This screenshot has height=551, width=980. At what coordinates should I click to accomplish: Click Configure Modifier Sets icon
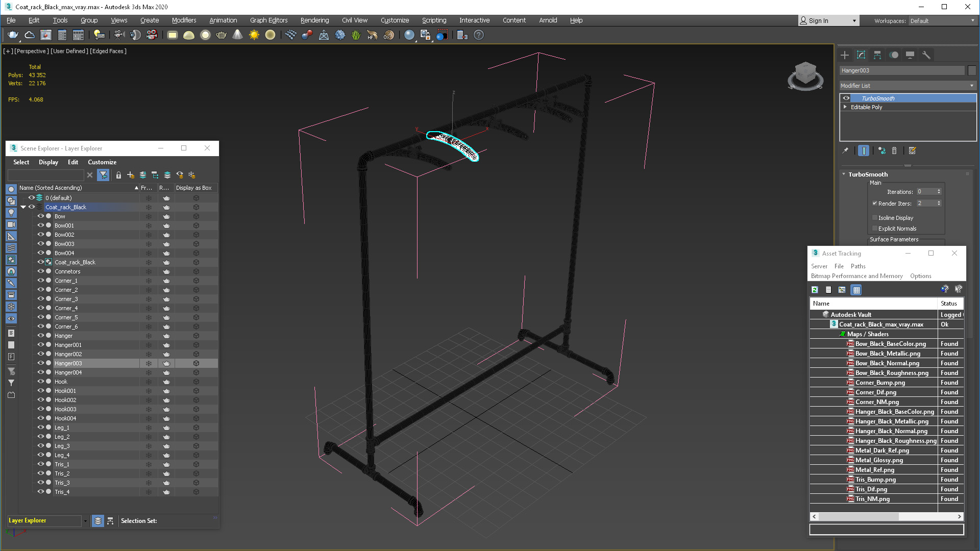click(913, 151)
